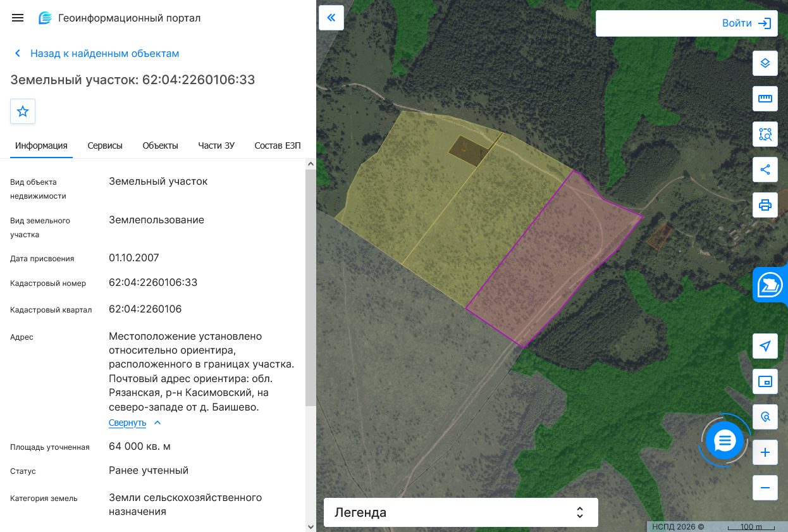The width and height of the screenshot is (788, 532).
Task: Click the cadastral quarter value 62:04:2260106
Action: point(145,309)
